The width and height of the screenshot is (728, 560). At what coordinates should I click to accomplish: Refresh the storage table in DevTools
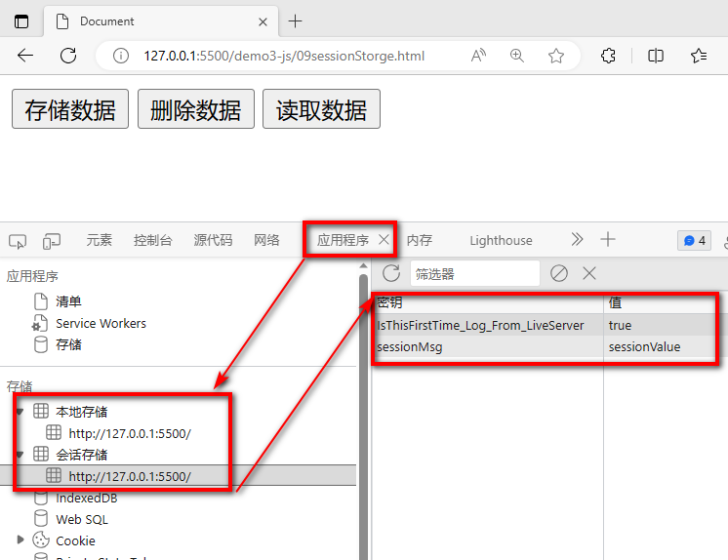point(391,273)
